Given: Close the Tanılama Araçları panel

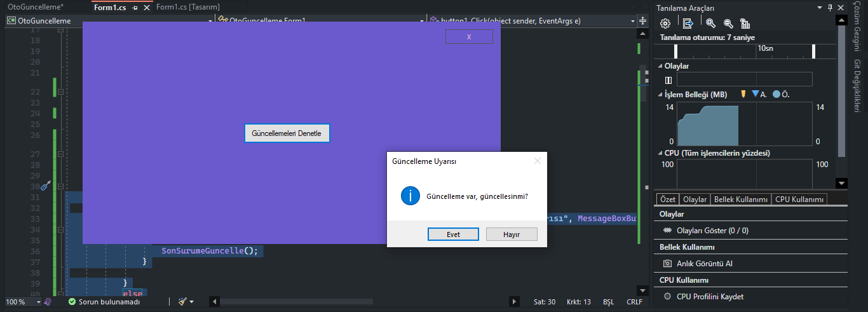Looking at the screenshot, I should pyautogui.click(x=840, y=8).
